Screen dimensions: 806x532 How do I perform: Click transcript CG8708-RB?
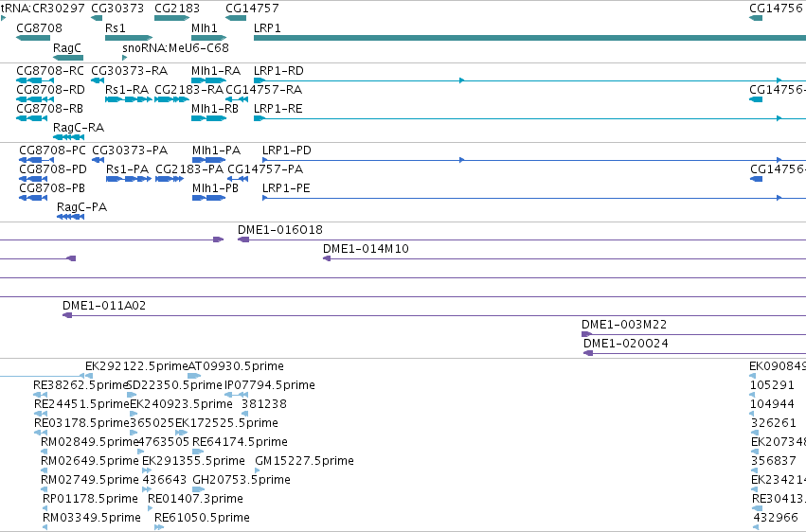coord(49,109)
